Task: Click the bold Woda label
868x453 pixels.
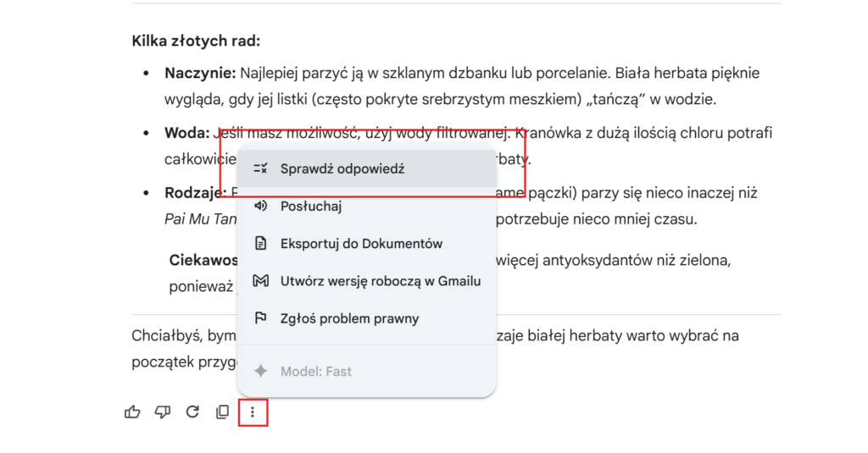Action: (x=184, y=133)
